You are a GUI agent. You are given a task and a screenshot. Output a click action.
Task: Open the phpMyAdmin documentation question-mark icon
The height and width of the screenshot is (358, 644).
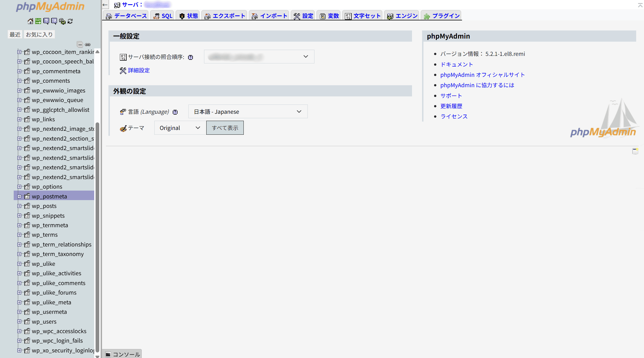[46, 21]
